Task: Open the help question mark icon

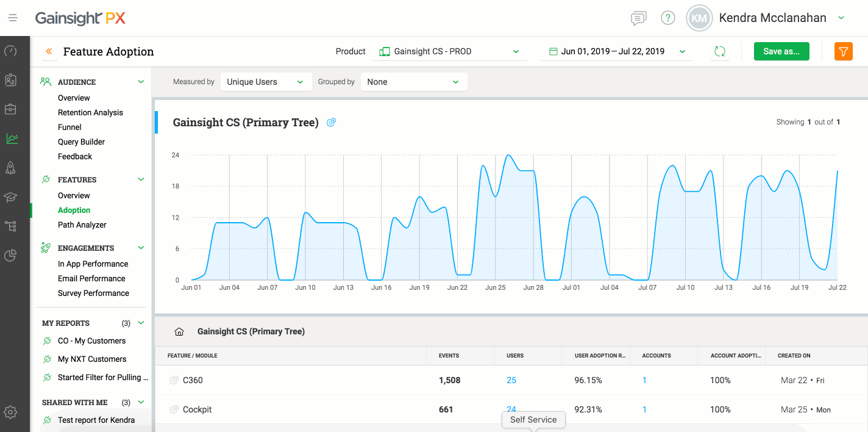Action: coord(668,18)
